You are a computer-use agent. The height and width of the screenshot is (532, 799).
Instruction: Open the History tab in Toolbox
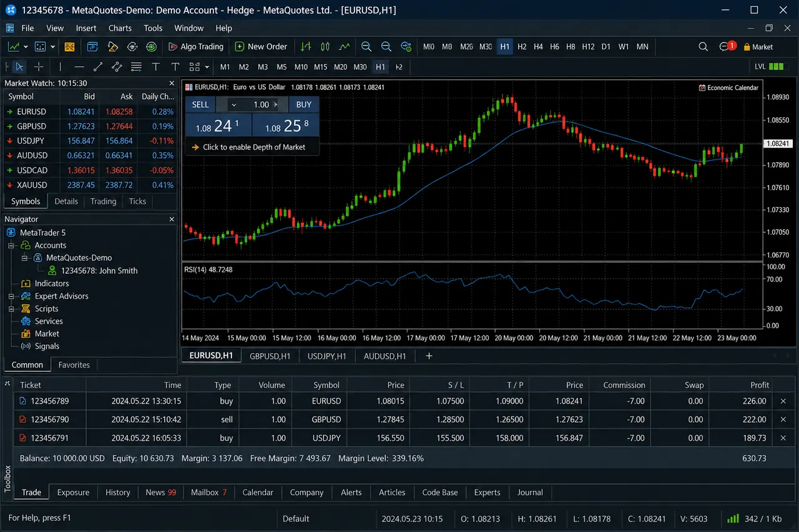pyautogui.click(x=117, y=493)
